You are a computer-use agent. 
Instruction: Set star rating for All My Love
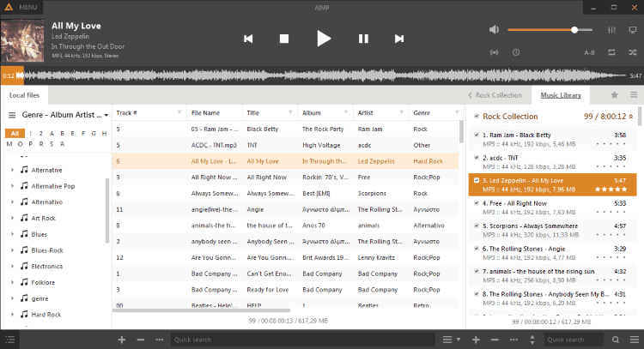tap(611, 189)
